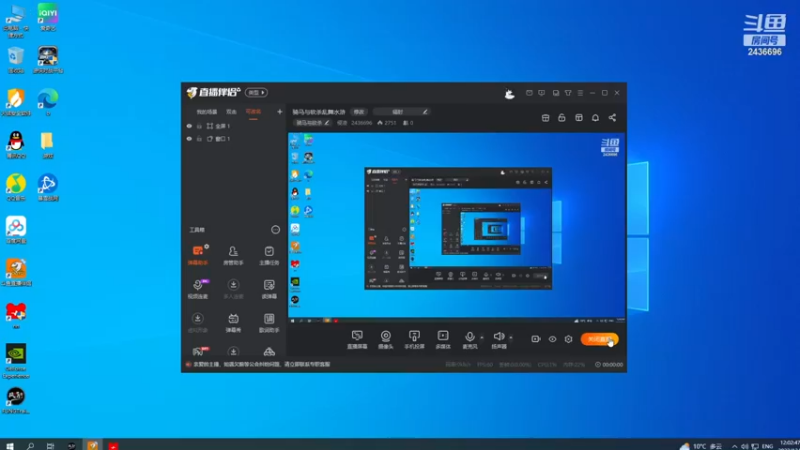Viewport: 800px width, 450px height.
Task: Click the 关闭直播 stop streaming button
Action: point(599,339)
